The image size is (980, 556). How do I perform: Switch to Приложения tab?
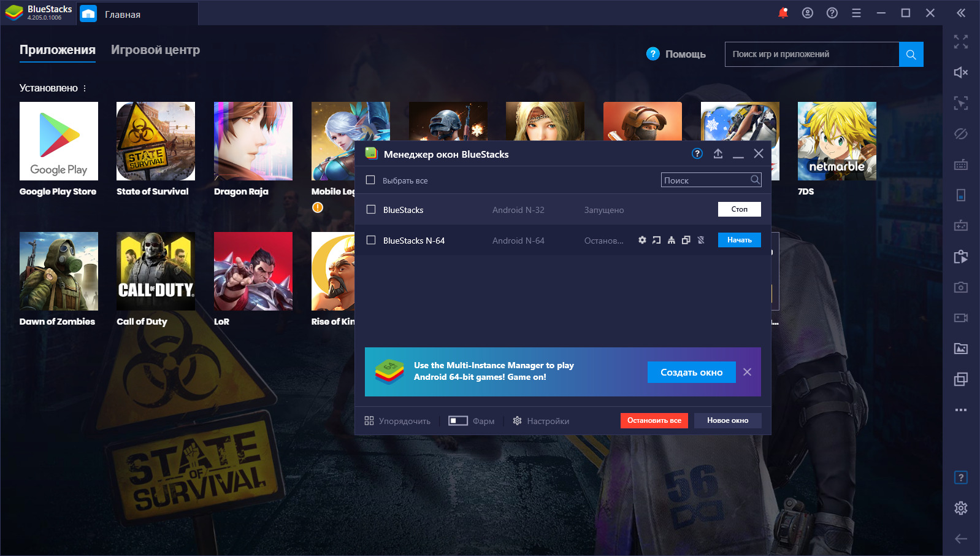[58, 50]
